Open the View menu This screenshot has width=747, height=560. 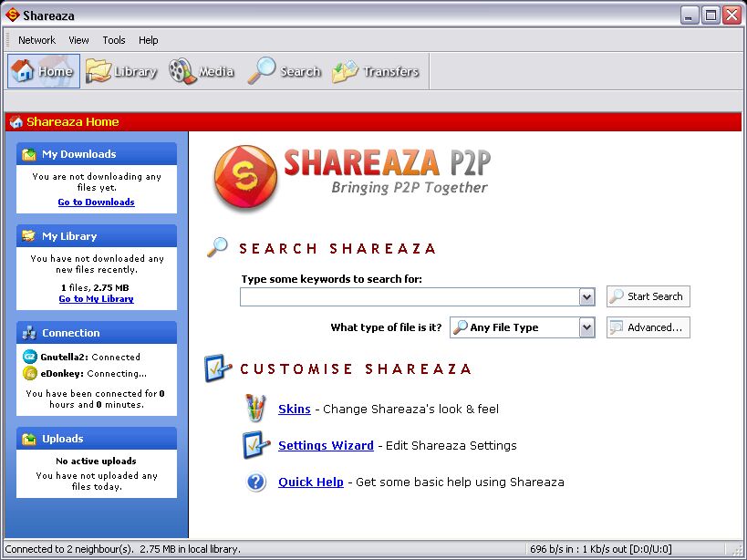78,40
